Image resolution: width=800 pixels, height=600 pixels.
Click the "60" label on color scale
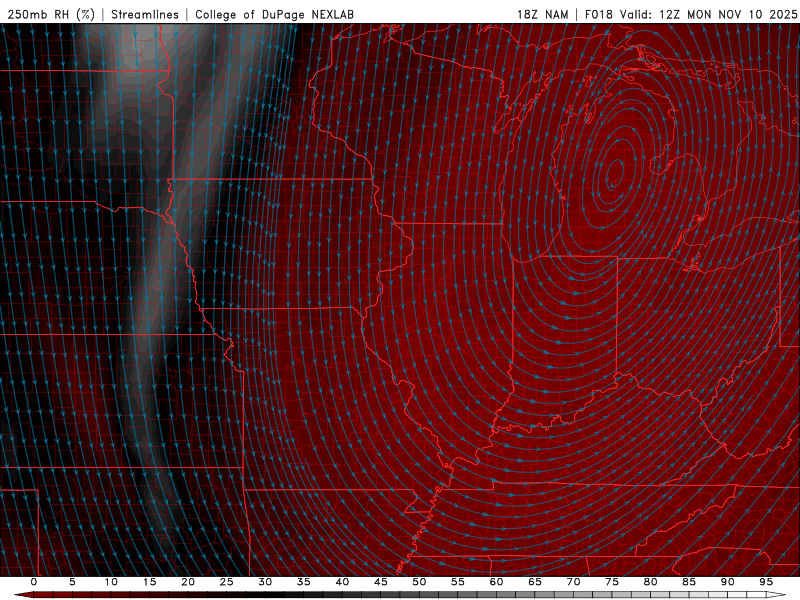[x=496, y=582]
